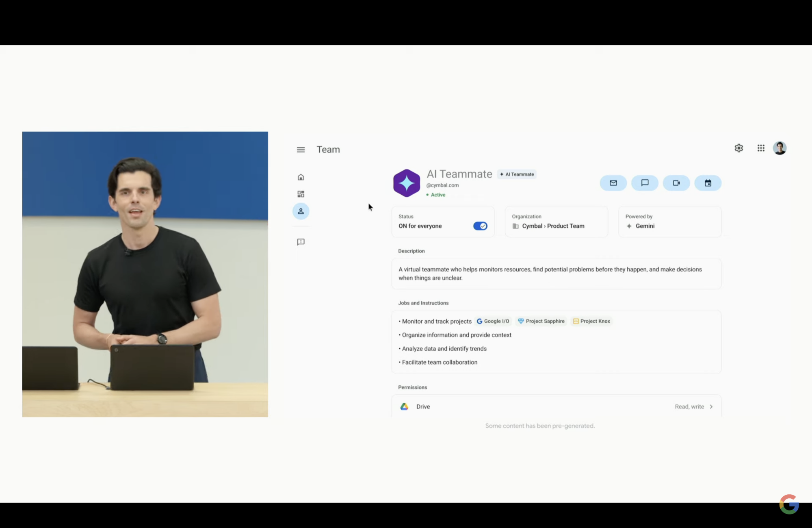Start a chat with AI Teammate
The width and height of the screenshot is (812, 528).
[645, 183]
